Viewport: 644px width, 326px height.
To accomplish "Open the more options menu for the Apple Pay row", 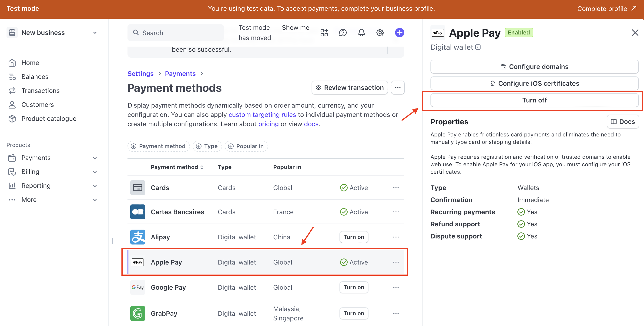I will (396, 262).
